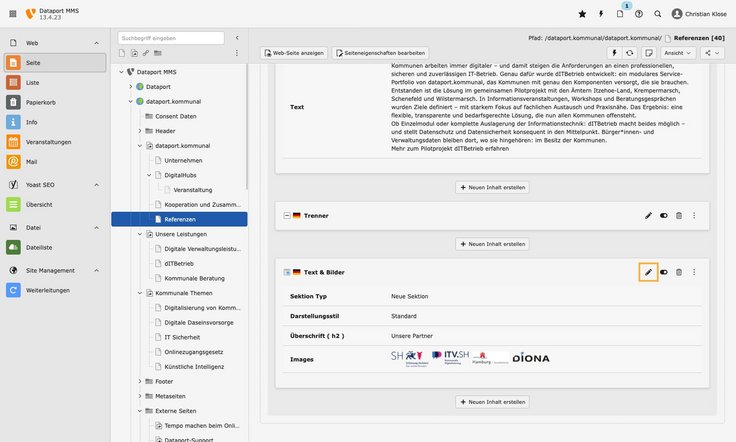Collapse the Kommunale Themen tree node
Image resolution: width=736 pixels, height=442 pixels.
tap(139, 293)
